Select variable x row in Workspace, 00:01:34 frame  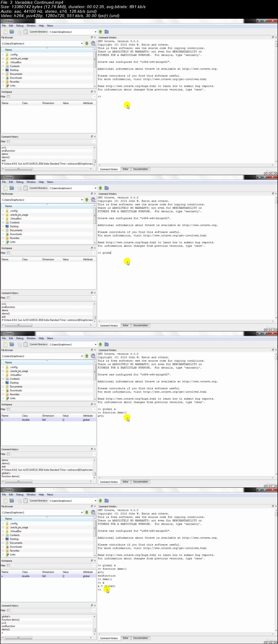tap(49, 420)
